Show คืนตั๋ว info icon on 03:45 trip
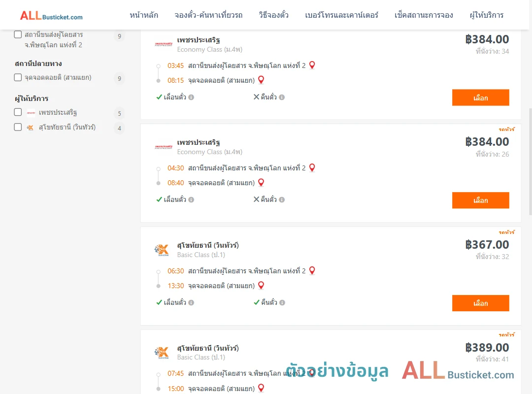532x394 pixels. pyautogui.click(x=282, y=98)
